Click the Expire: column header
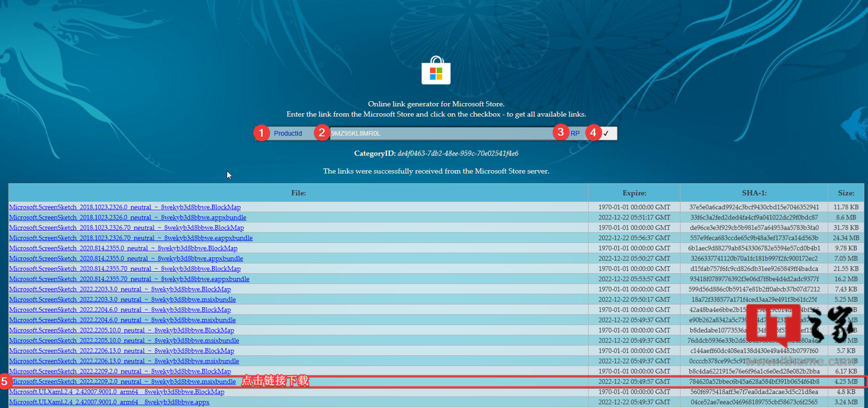This screenshot has width=868, height=408. pos(634,193)
